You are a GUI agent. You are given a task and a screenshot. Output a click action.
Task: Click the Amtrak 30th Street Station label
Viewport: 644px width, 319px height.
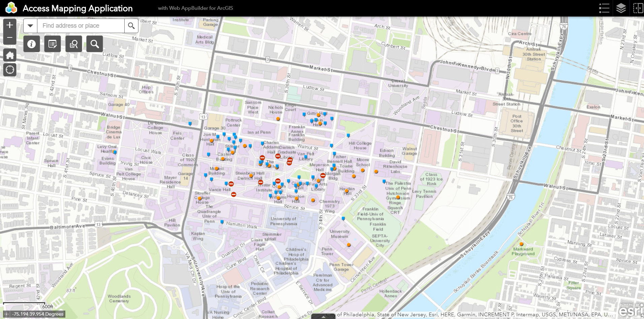point(534,54)
